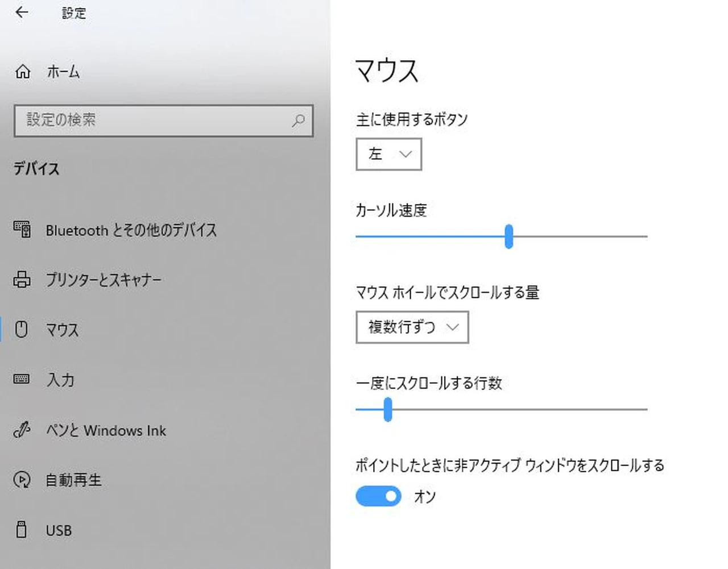Click the カーソル速度 slider handle

pos(508,236)
